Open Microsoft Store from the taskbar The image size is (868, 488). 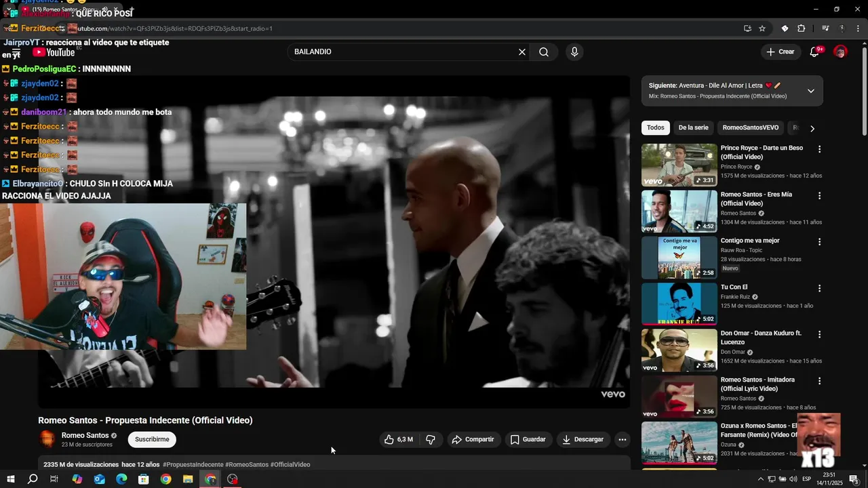(144, 479)
